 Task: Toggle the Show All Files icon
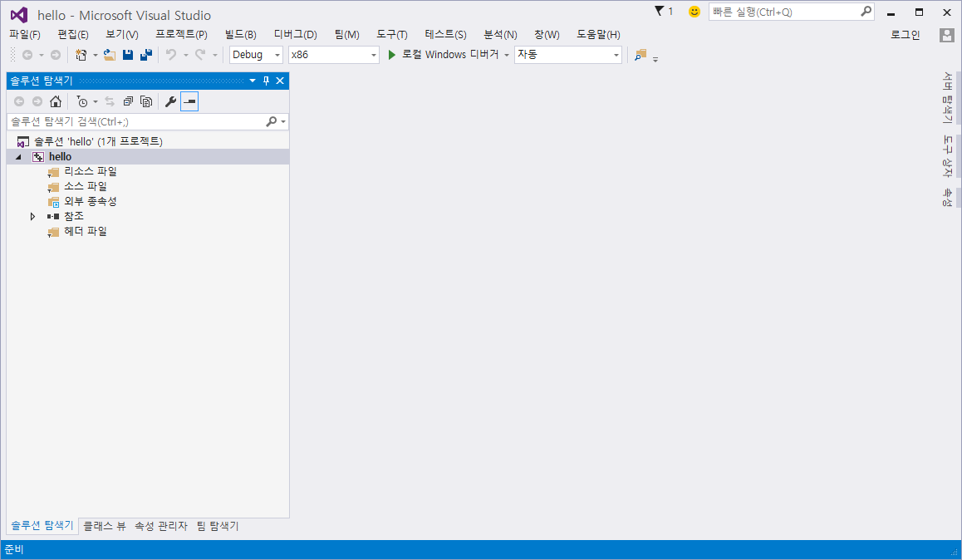click(146, 101)
